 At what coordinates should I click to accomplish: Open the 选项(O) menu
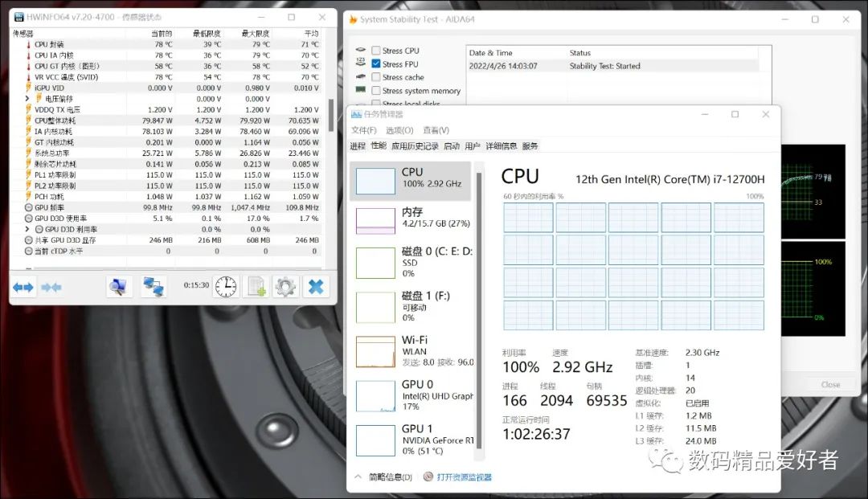(399, 130)
